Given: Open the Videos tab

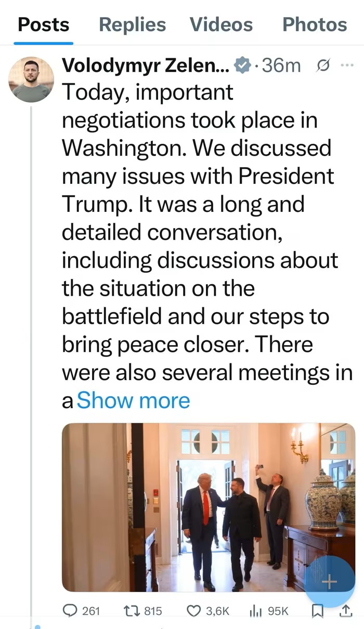Looking at the screenshot, I should [x=221, y=24].
